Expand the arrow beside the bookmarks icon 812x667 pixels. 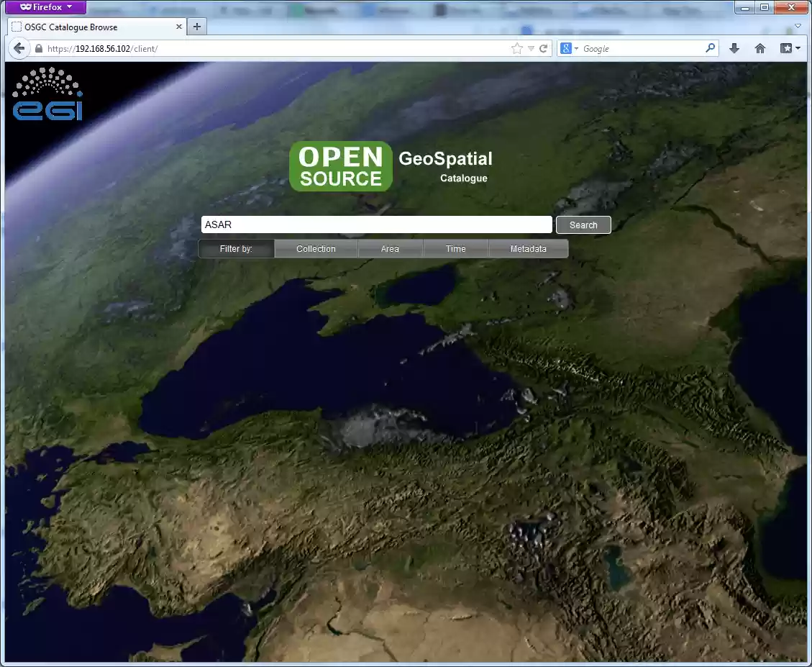[795, 48]
